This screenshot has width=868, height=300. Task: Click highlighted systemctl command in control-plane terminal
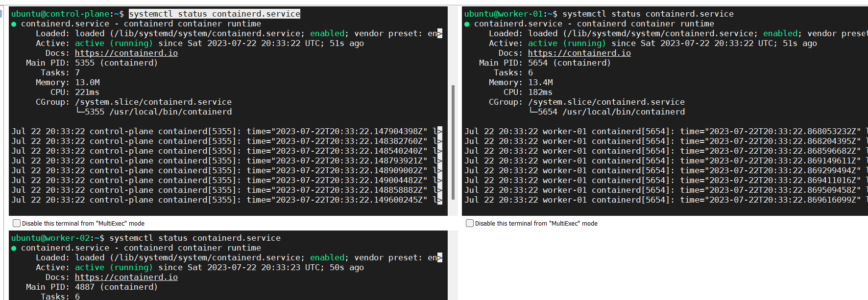[214, 14]
